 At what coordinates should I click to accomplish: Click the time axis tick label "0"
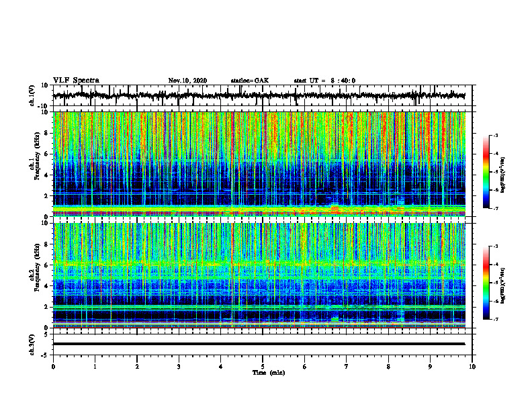pyautogui.click(x=53, y=367)
